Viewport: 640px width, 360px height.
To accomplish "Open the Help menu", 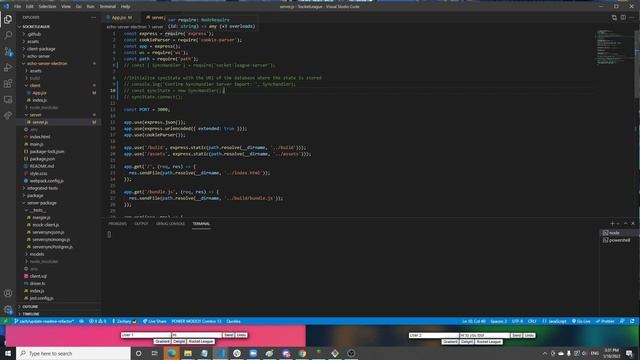I will pyautogui.click(x=125, y=7).
